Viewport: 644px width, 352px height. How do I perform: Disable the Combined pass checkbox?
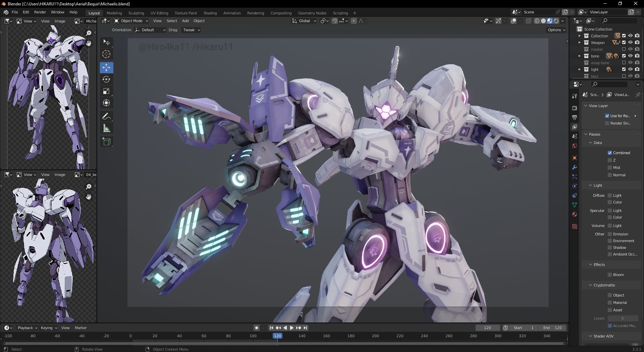(610, 153)
